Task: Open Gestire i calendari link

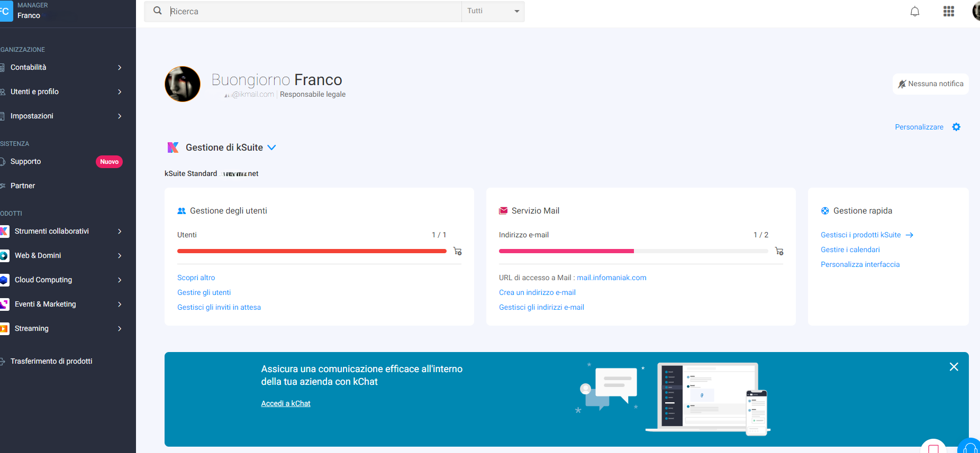Action: [x=850, y=249]
